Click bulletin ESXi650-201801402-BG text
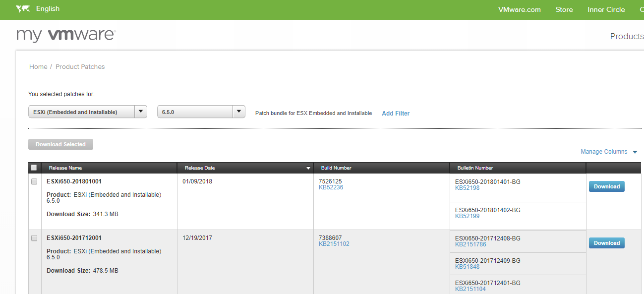This screenshot has width=644, height=294. pos(488,210)
